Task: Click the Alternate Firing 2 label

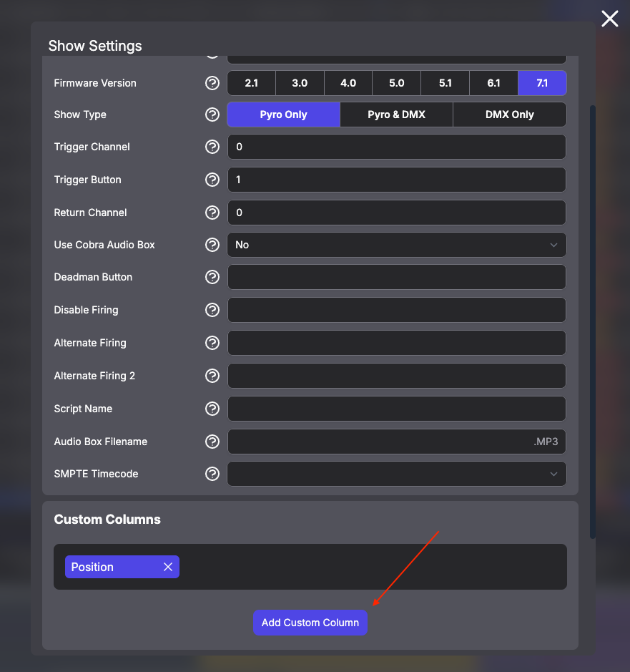Action: pos(94,376)
